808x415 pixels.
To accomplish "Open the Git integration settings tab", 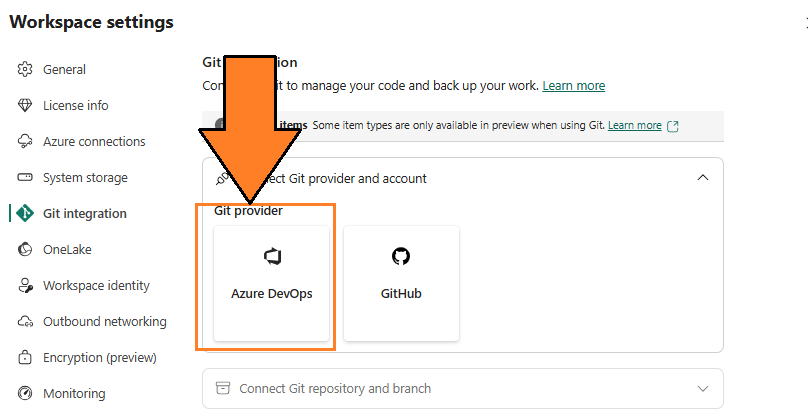I will point(84,214).
